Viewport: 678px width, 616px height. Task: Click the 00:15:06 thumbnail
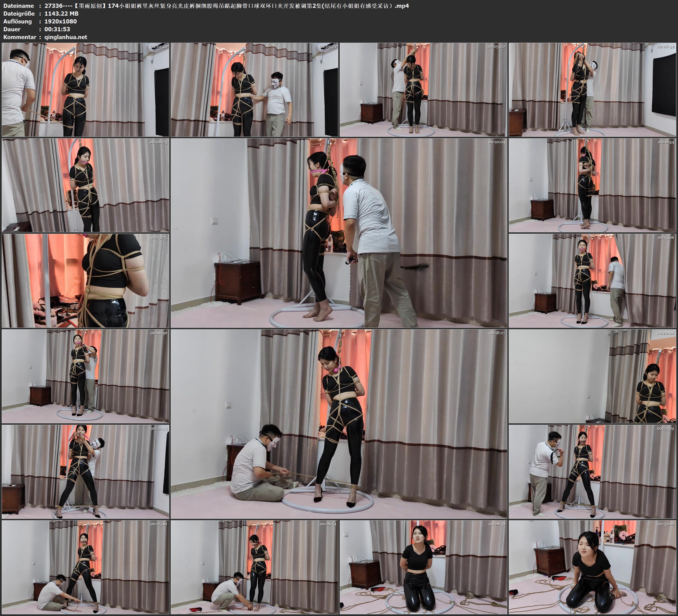tap(592, 281)
